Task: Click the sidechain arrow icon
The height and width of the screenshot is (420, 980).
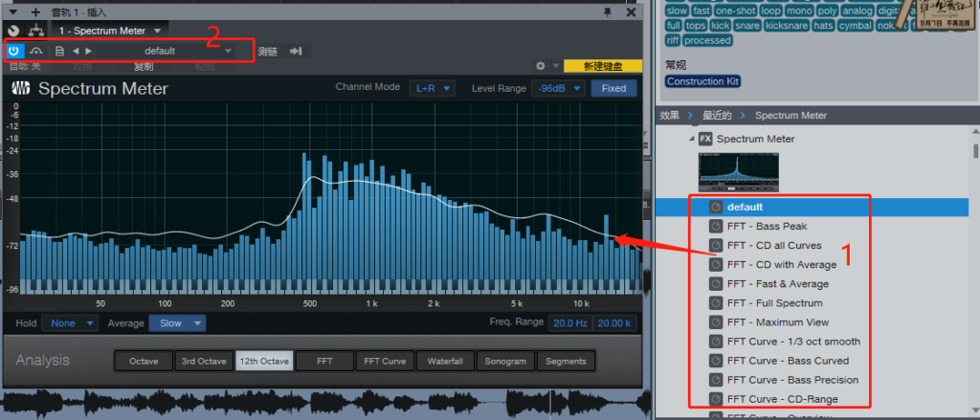Action: pyautogui.click(x=297, y=52)
